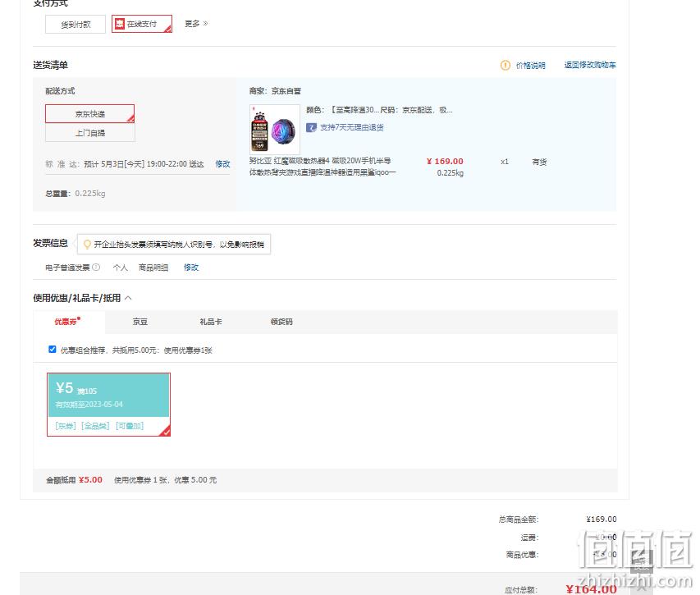The width and height of the screenshot is (700, 595).
Task: Click 金额抵用 ¥5.00 summary text
Action: point(74,480)
